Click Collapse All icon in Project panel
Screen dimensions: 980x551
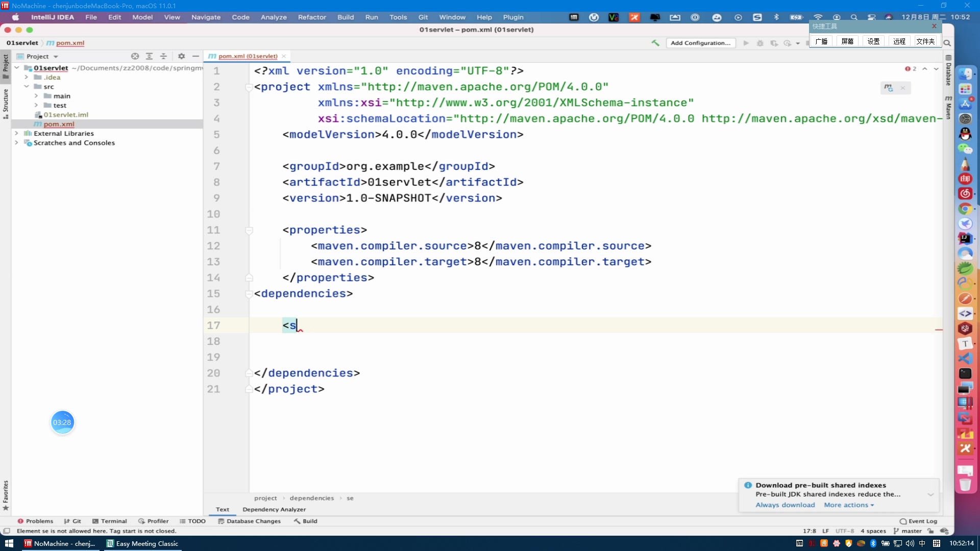click(163, 56)
